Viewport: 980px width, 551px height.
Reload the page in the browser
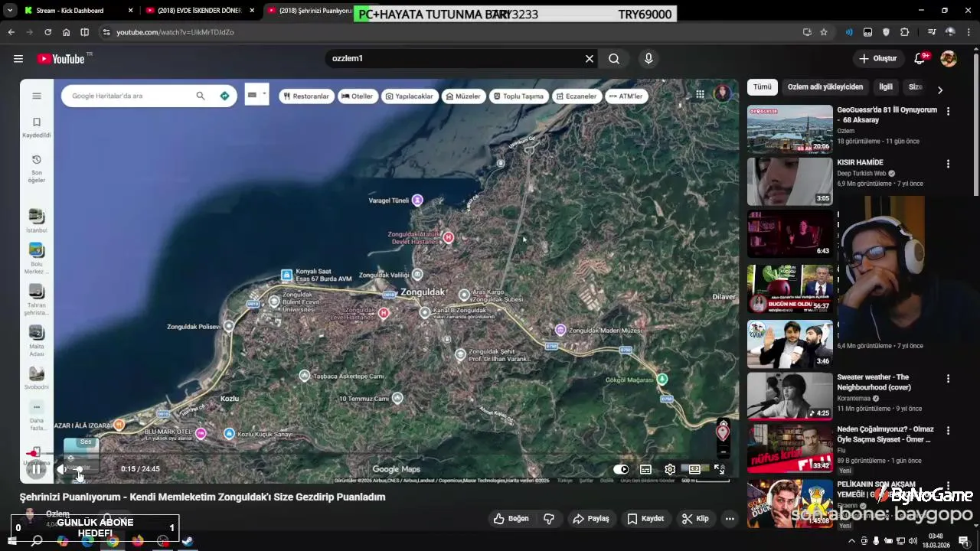pos(47,32)
